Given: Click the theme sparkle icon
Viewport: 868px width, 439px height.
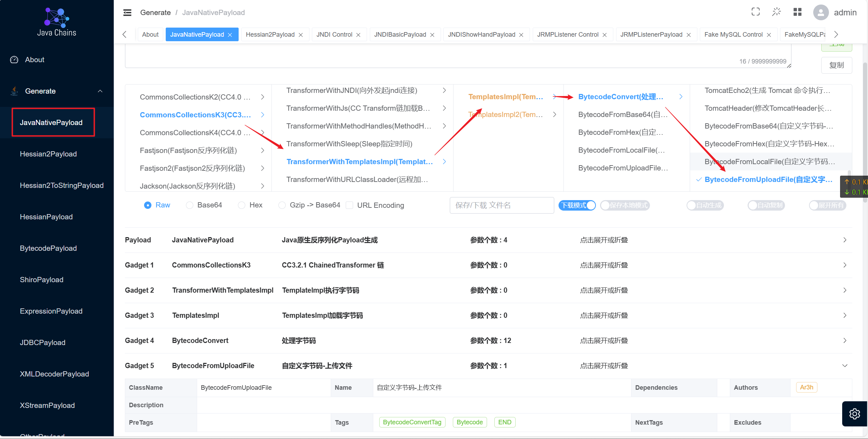Looking at the screenshot, I should (776, 12).
